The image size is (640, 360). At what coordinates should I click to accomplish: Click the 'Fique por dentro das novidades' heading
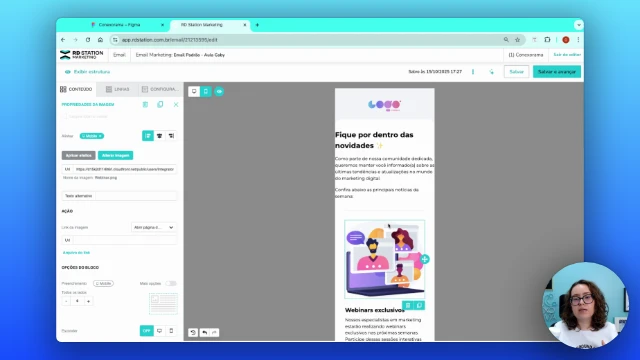click(374, 140)
